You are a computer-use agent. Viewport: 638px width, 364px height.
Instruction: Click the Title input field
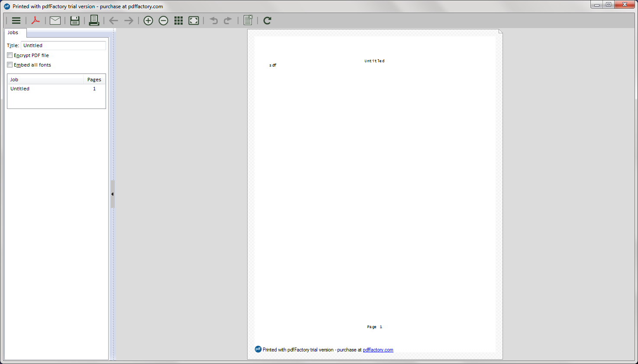pyautogui.click(x=63, y=45)
